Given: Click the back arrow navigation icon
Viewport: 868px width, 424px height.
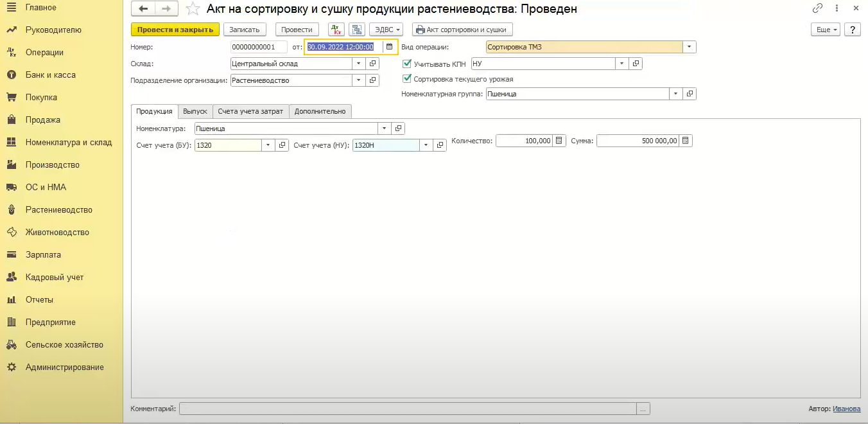Looking at the screenshot, I should click(143, 9).
